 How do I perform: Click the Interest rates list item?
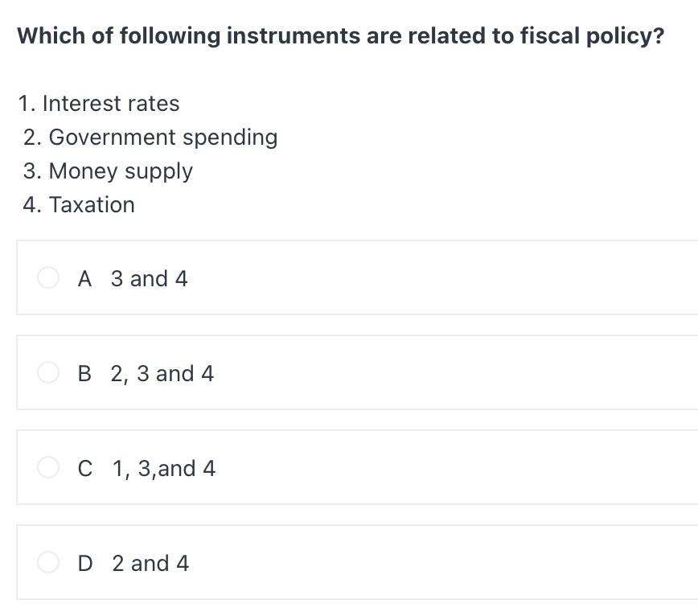coord(98,103)
